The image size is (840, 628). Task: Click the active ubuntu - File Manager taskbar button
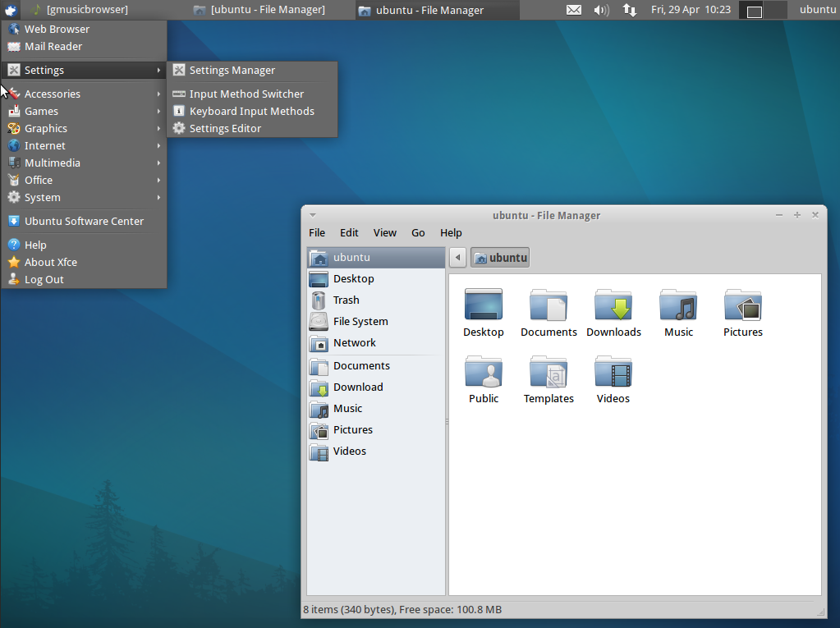(437, 10)
